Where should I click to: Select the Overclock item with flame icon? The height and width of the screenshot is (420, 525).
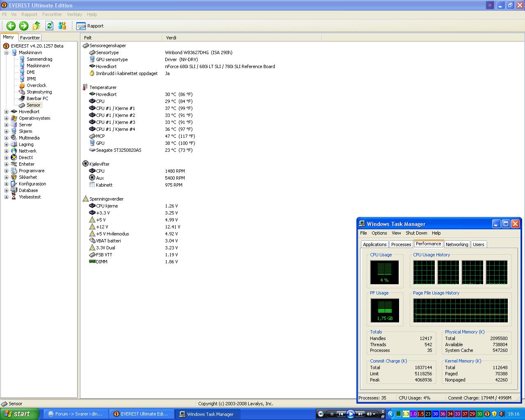[x=37, y=85]
